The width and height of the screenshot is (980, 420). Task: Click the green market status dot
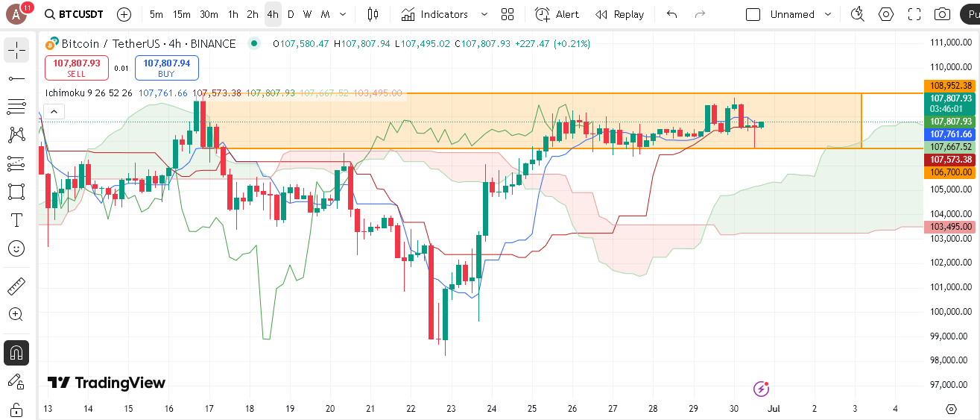[254, 44]
